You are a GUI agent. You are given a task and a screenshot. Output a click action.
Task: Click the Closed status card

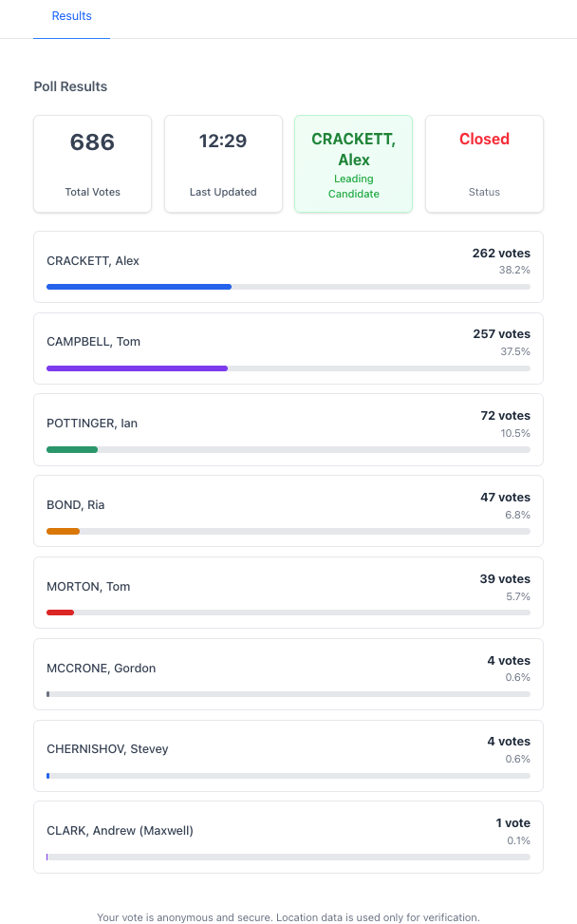pyautogui.click(x=484, y=163)
